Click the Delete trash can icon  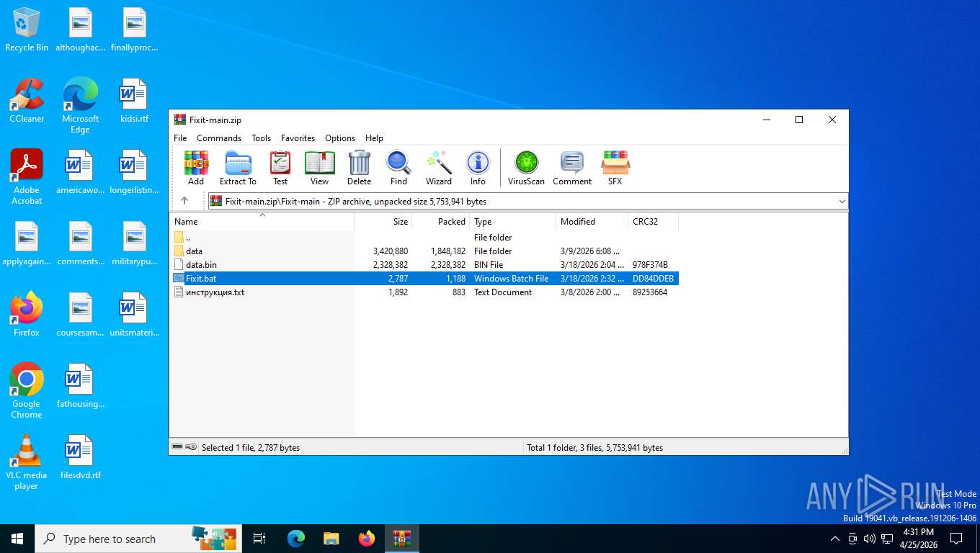click(359, 168)
